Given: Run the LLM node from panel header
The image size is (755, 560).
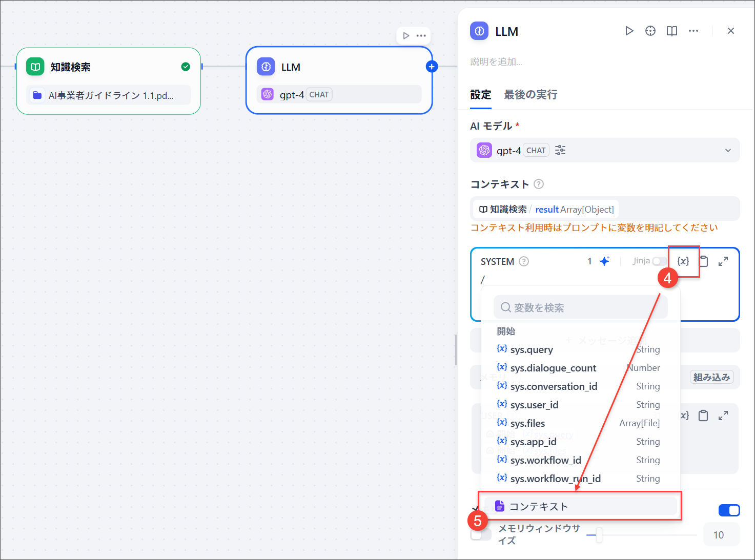Looking at the screenshot, I should pos(629,31).
